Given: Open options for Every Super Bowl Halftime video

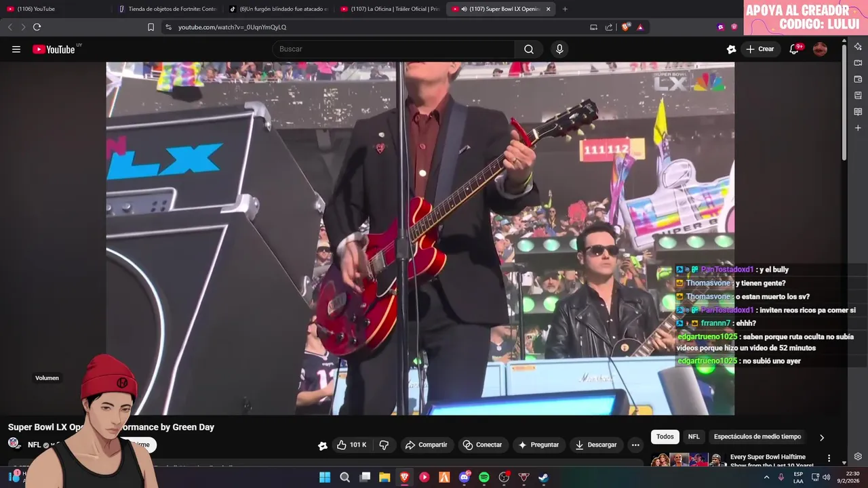Looking at the screenshot, I should (829, 458).
